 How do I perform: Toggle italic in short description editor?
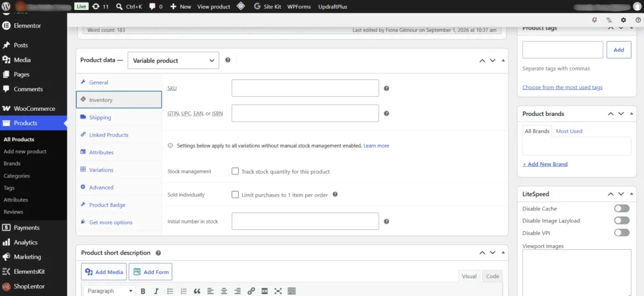click(x=156, y=291)
